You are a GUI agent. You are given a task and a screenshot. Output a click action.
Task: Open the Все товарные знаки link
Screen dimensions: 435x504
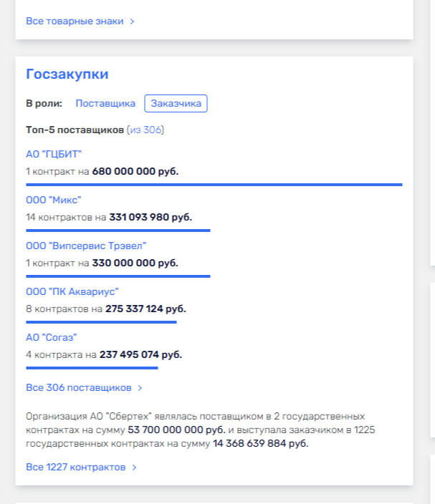[x=75, y=21]
